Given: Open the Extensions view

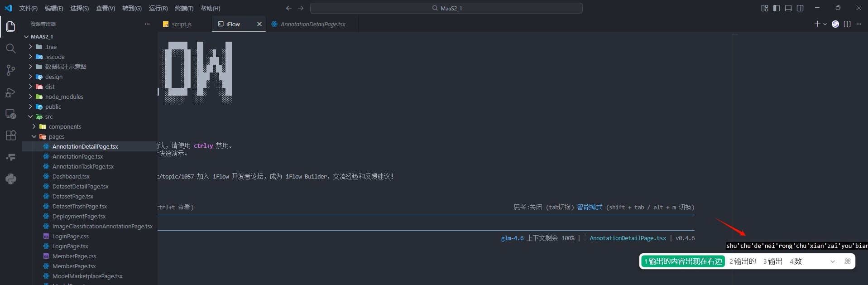Looking at the screenshot, I should pos(10,135).
